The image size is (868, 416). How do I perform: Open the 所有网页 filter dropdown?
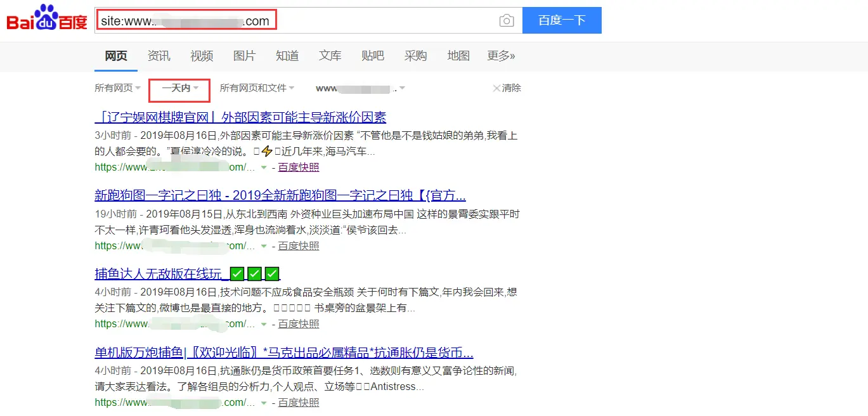(x=118, y=88)
